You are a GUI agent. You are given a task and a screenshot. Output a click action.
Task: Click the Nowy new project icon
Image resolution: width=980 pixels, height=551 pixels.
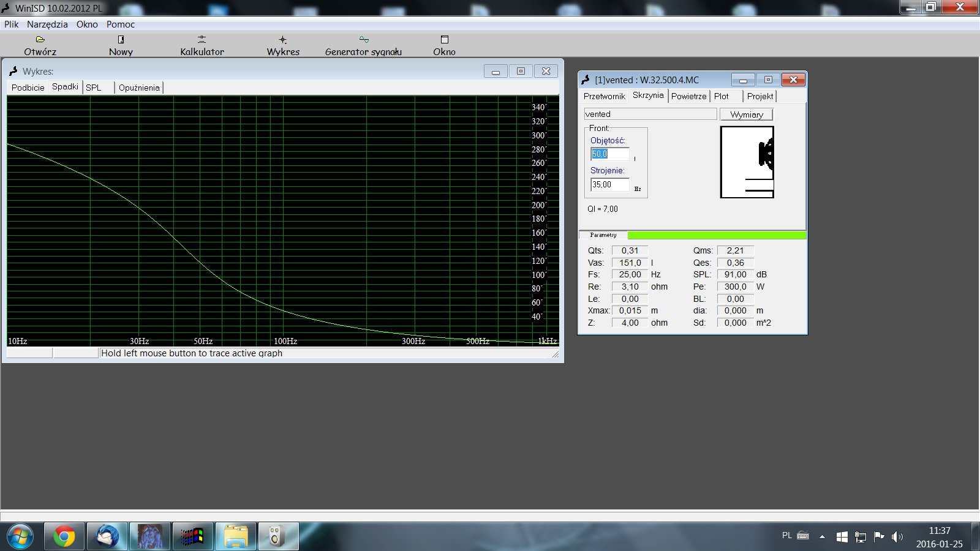(x=121, y=40)
